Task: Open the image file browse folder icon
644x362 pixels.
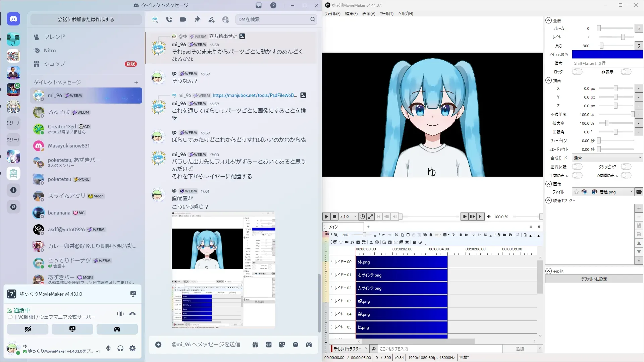Action: pos(639,192)
